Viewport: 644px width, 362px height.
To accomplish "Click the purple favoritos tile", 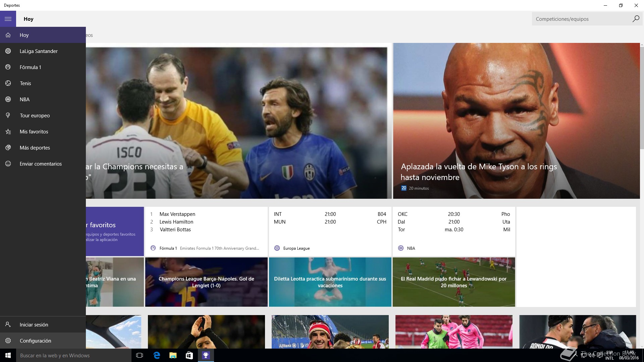I will 115,231.
